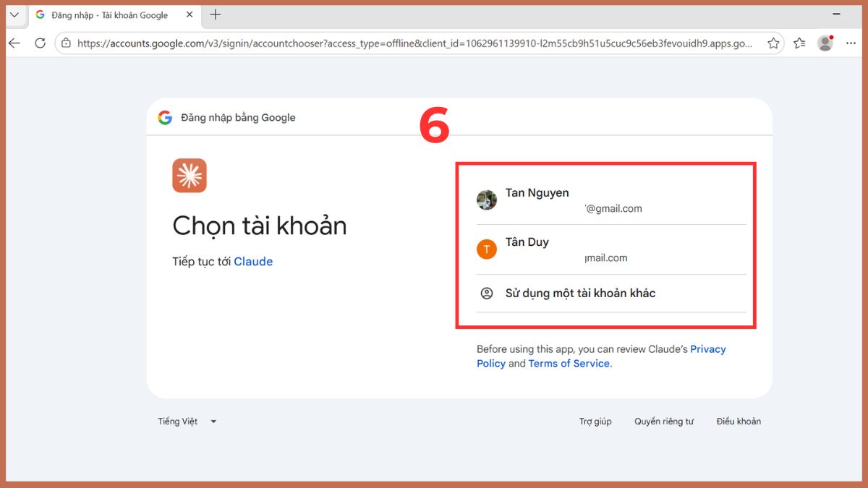
Task: Click the Đăng nhập bằng Google text
Action: (238, 118)
